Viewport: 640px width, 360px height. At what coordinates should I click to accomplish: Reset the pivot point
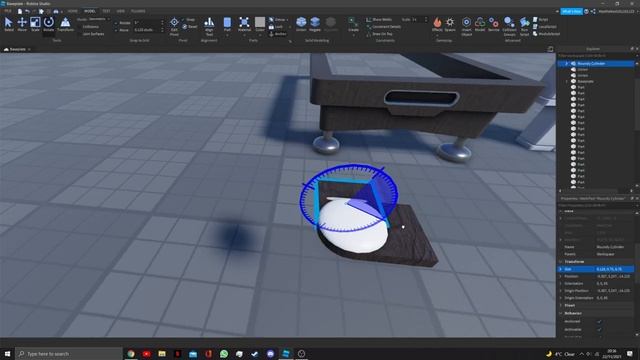[190, 27]
